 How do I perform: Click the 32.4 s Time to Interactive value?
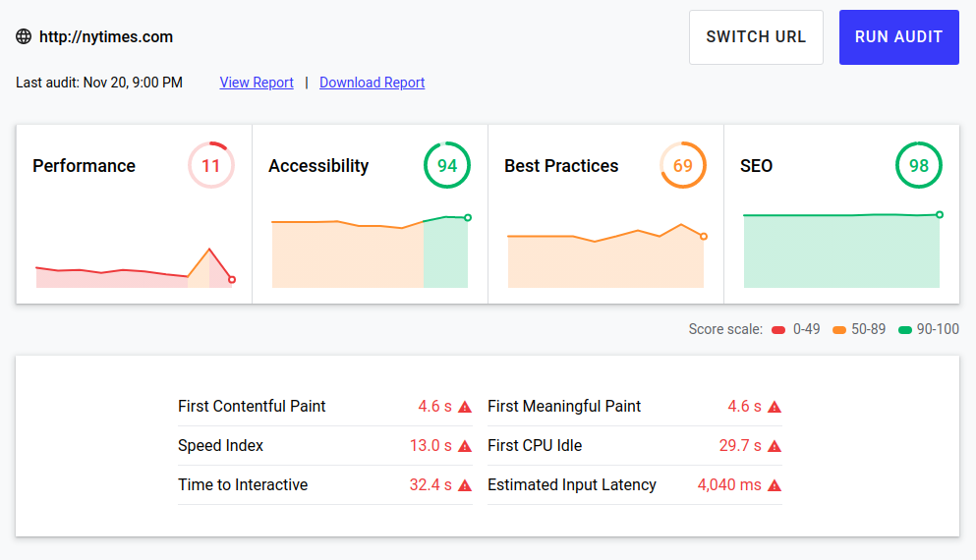pos(431,484)
